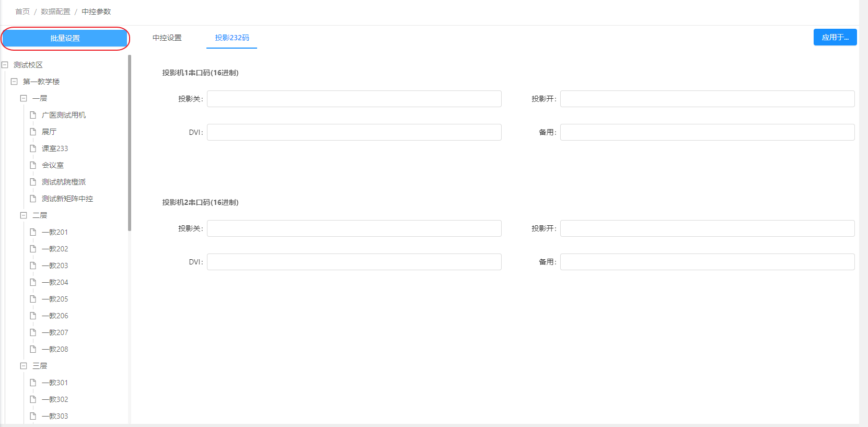
Task: Collapse the 三层 floor node
Action: pos(24,366)
